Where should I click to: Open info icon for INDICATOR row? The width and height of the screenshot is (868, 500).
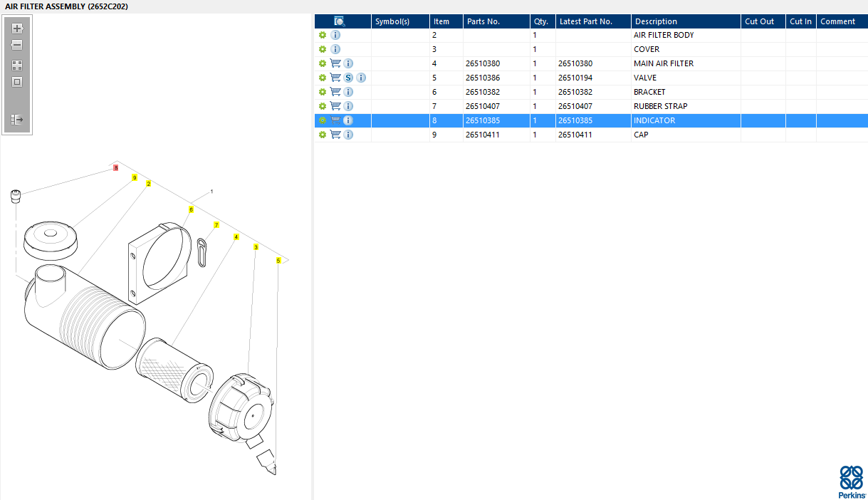tap(348, 120)
